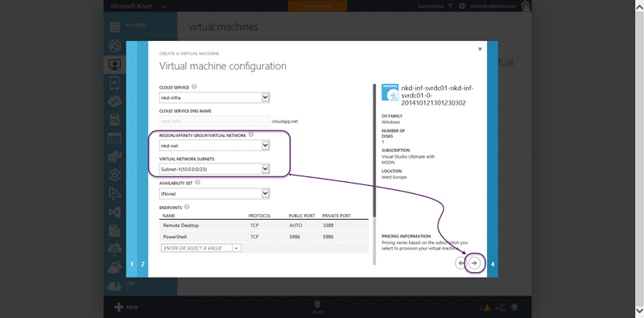Expand the nkd-net virtual network dropdown
Image resolution: width=644 pixels, height=318 pixels.
coord(214,146)
